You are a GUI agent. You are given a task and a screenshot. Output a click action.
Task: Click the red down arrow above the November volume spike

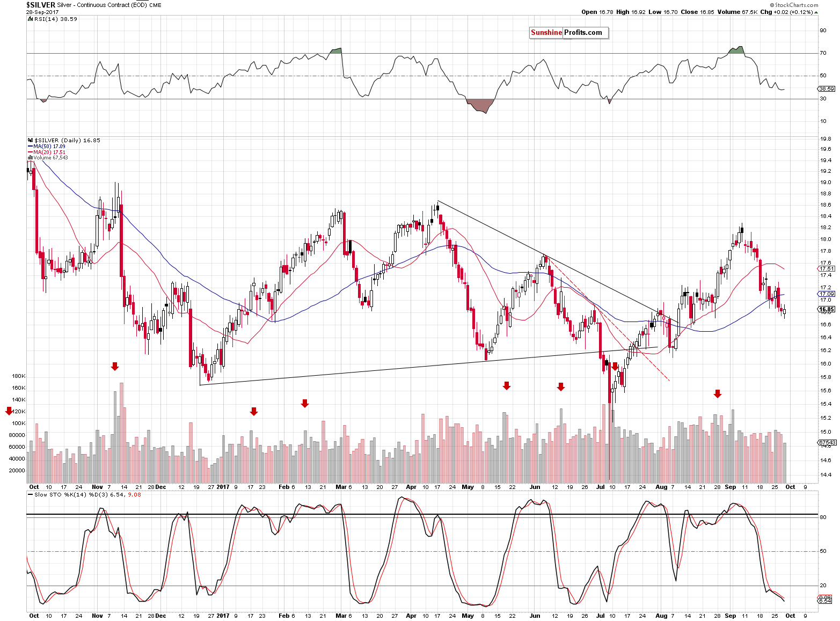(x=114, y=367)
